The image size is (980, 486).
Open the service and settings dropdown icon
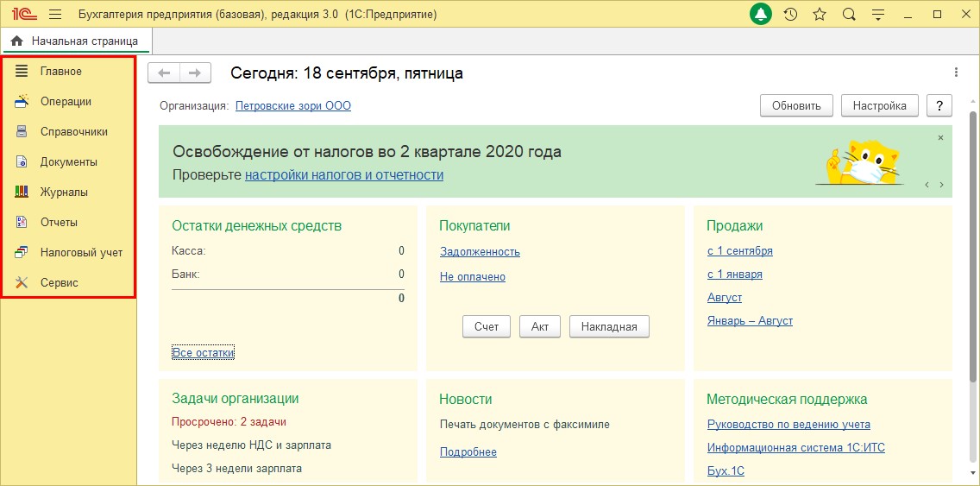878,15
